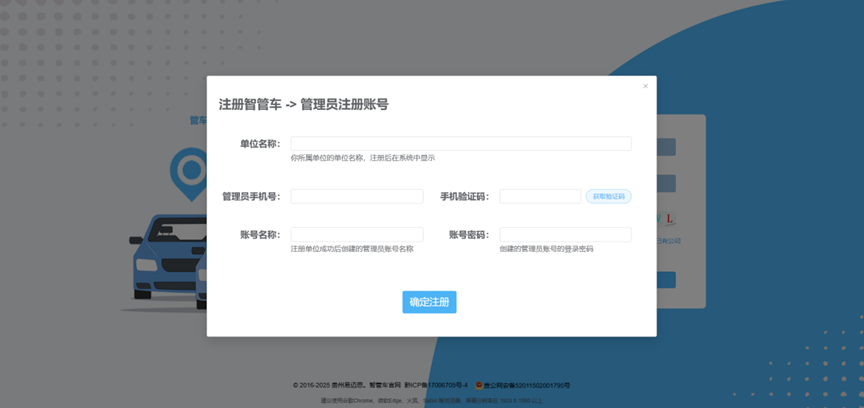Focus the 账号密码 password field
This screenshot has height=408, width=864.
tap(565, 235)
